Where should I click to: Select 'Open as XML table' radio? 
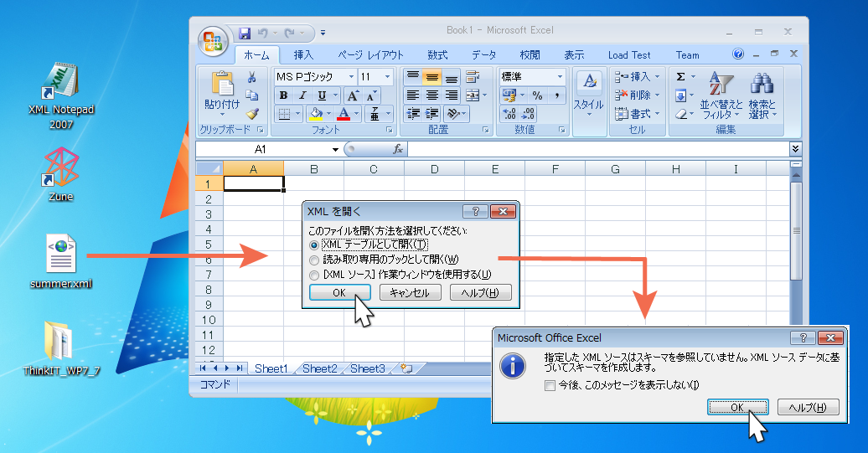point(314,245)
